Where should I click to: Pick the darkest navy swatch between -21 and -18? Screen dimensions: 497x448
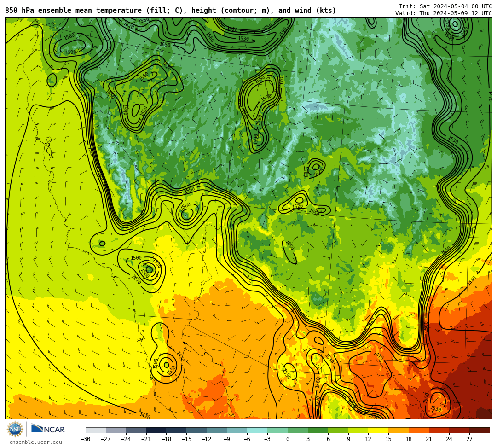(156, 430)
